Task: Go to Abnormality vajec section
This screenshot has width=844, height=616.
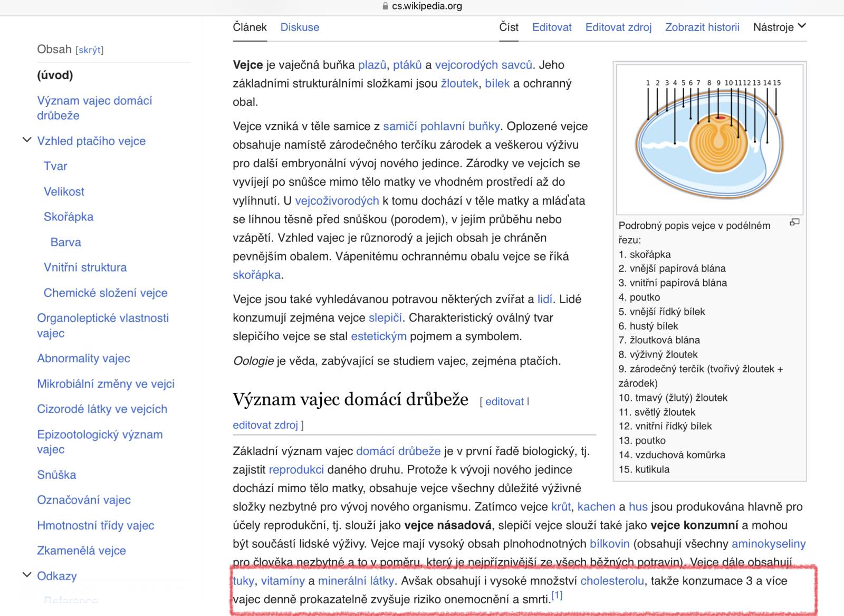Action: (83, 359)
